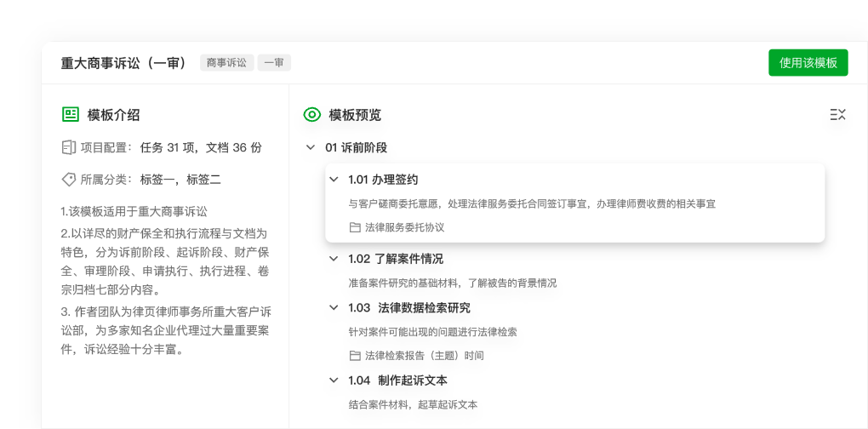Click paragraph starting 3. 作者团队为律页律师事务所
The height and width of the screenshot is (429, 868).
[x=166, y=330]
